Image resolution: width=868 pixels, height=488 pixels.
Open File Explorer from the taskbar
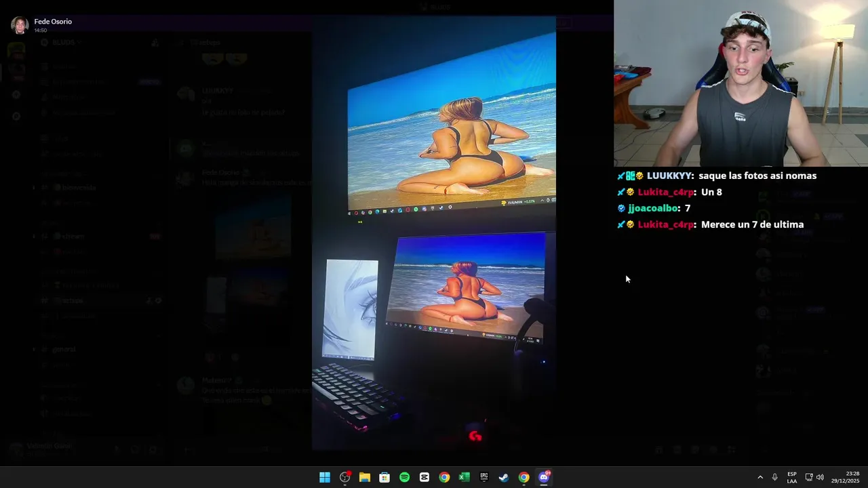click(x=364, y=477)
